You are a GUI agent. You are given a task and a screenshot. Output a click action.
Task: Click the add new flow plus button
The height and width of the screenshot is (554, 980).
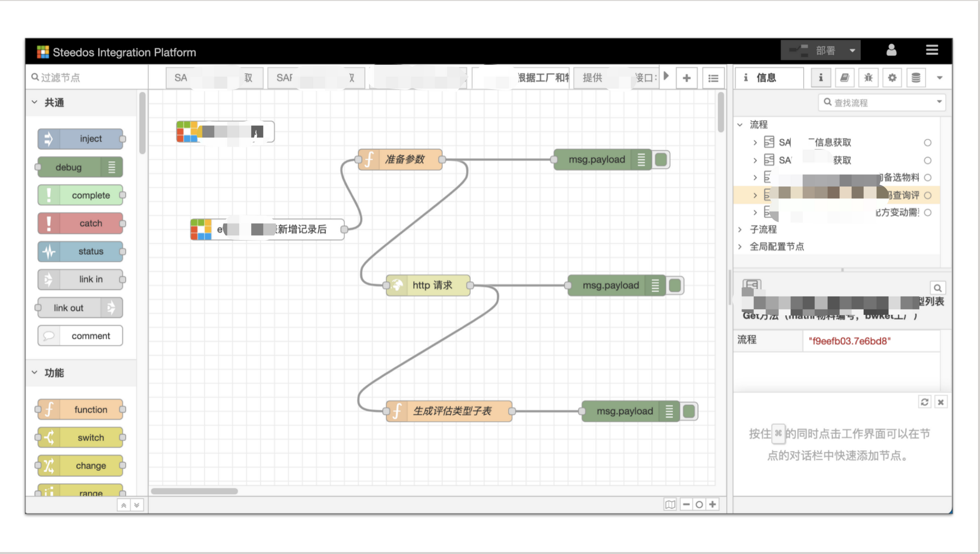(686, 78)
